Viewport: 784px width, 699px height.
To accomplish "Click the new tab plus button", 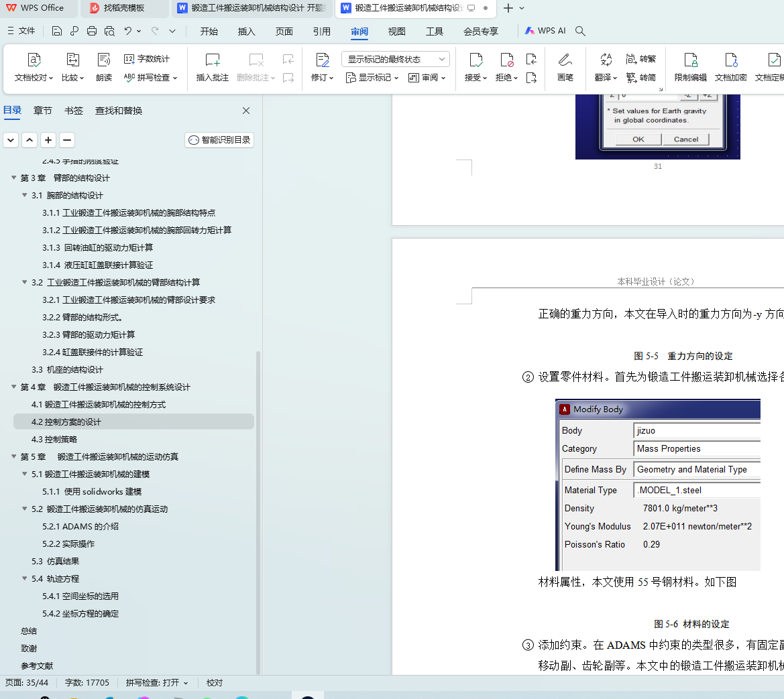I will [x=508, y=8].
